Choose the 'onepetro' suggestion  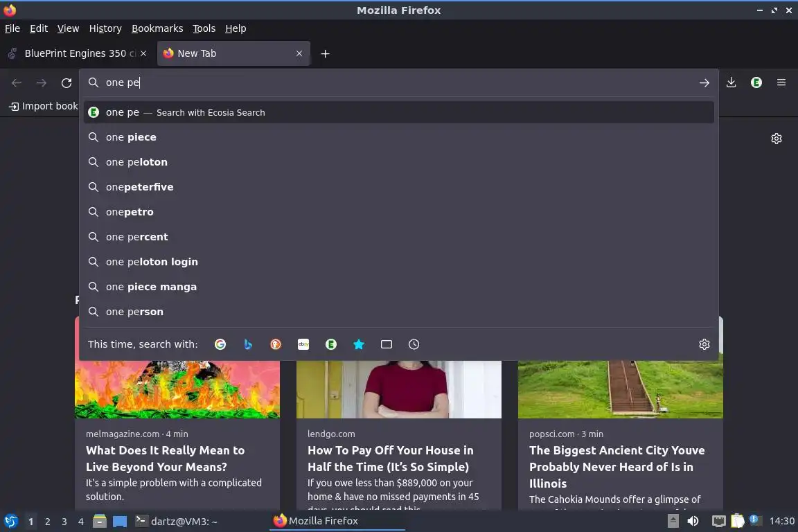398,212
